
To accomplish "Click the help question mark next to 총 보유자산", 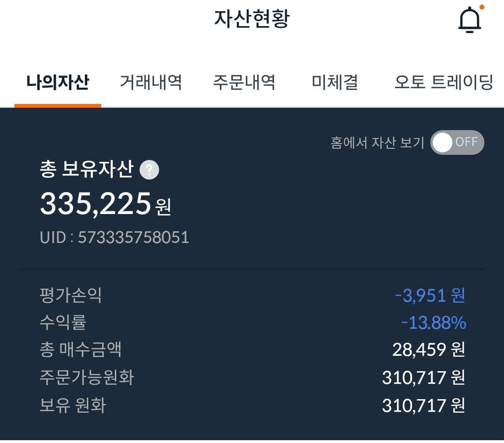I will click(x=149, y=169).
